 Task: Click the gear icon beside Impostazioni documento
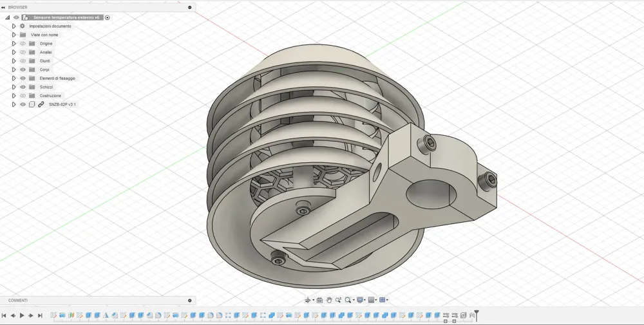click(x=23, y=26)
